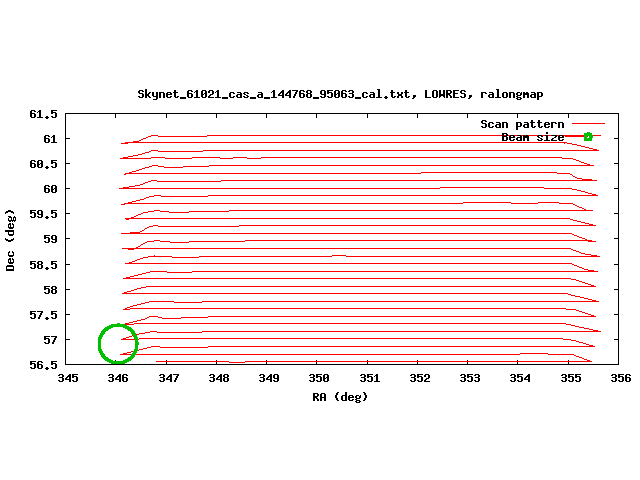
Task: Click the y-axis tick label 57
Action: [x=51, y=340]
